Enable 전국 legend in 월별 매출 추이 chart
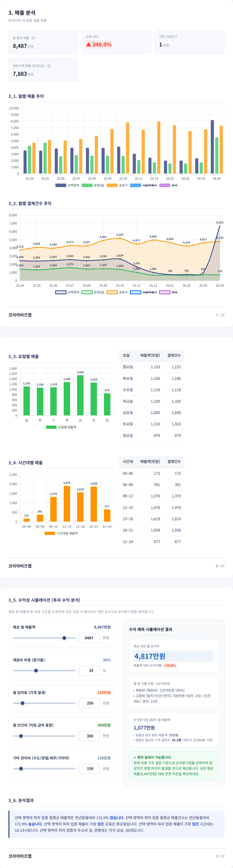The height and width of the screenshot is (868, 233). 168,185
